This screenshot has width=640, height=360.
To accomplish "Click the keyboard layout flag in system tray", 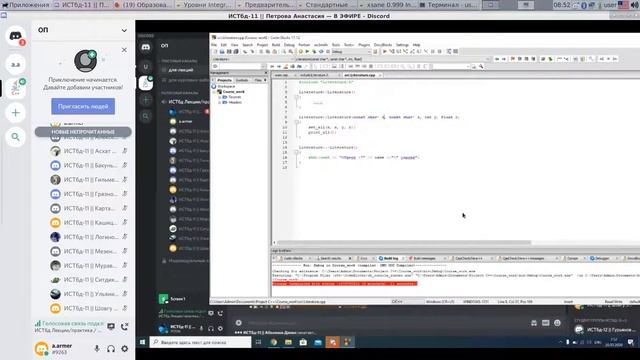I will [623, 5].
